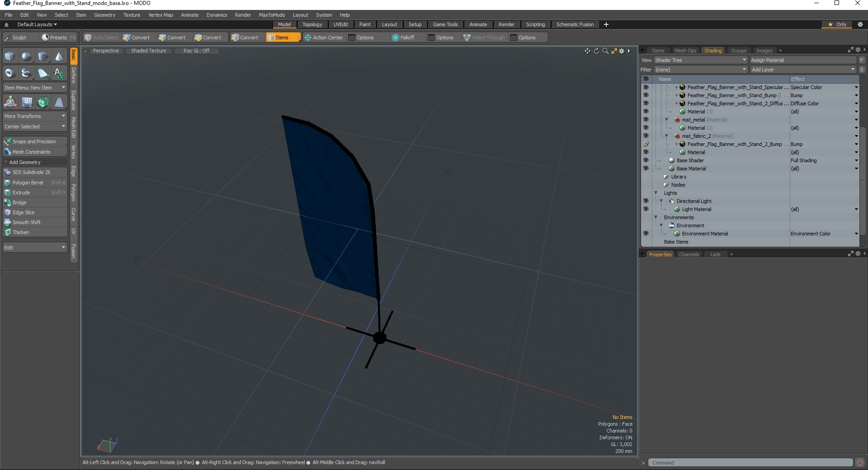Image resolution: width=868 pixels, height=470 pixels.
Task: Collapse the mat_metal tree group
Action: pyautogui.click(x=666, y=120)
